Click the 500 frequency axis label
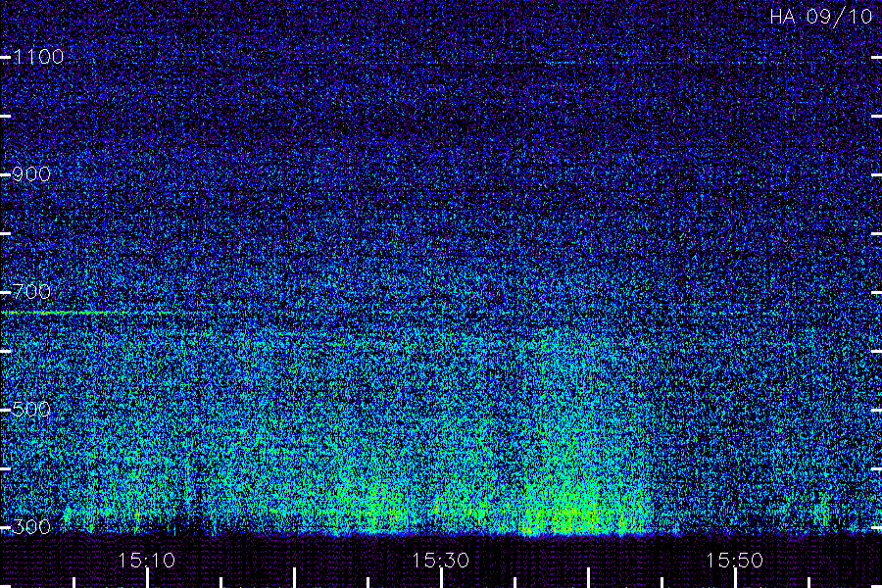882x588 pixels. tap(31, 410)
